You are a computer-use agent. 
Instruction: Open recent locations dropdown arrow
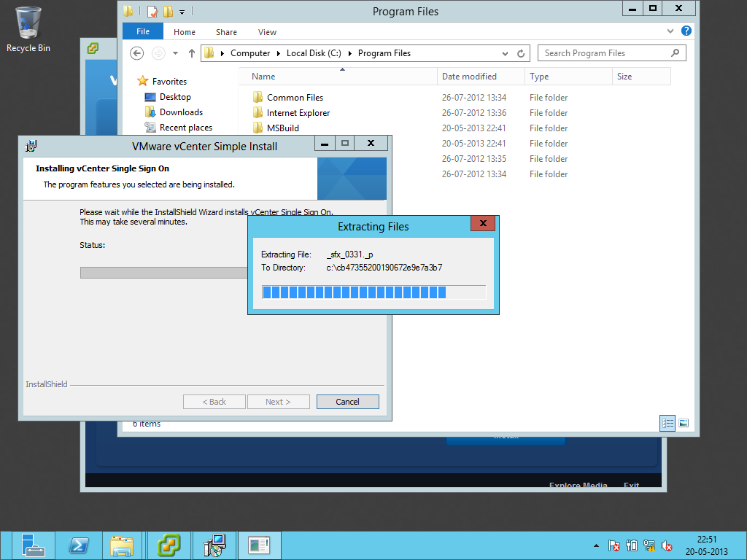[x=175, y=53]
